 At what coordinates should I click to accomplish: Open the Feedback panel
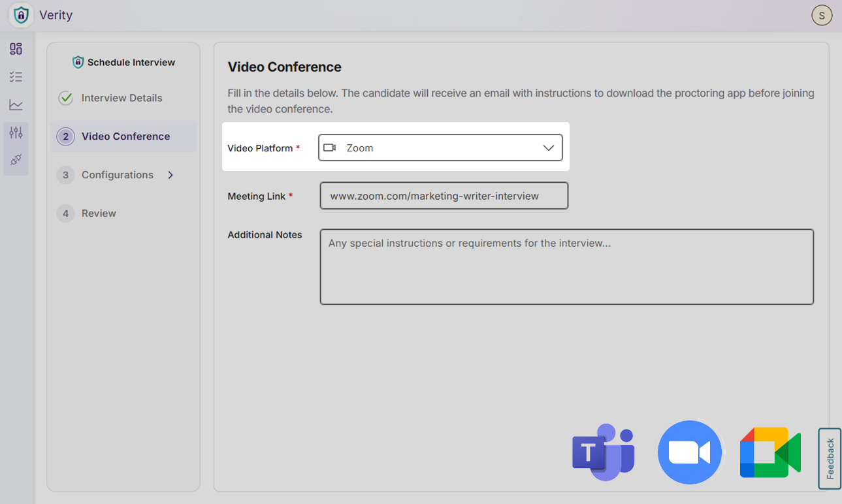pyautogui.click(x=830, y=458)
